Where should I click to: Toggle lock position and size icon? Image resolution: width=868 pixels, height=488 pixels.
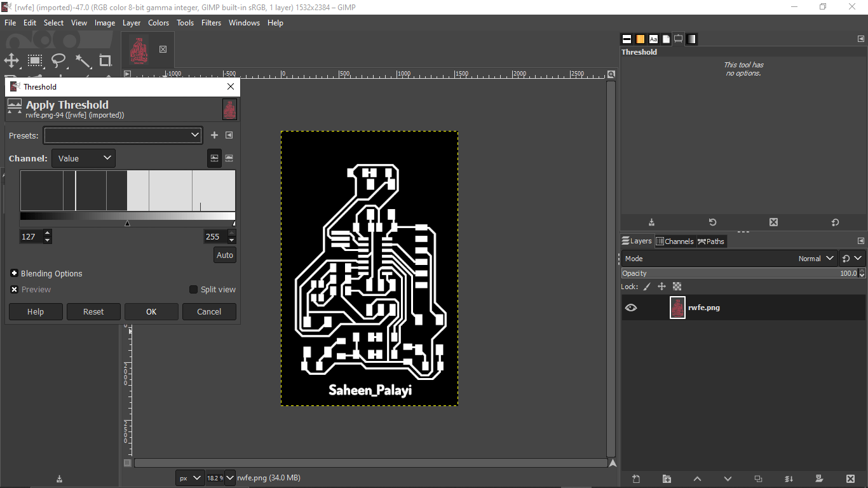[x=661, y=287]
